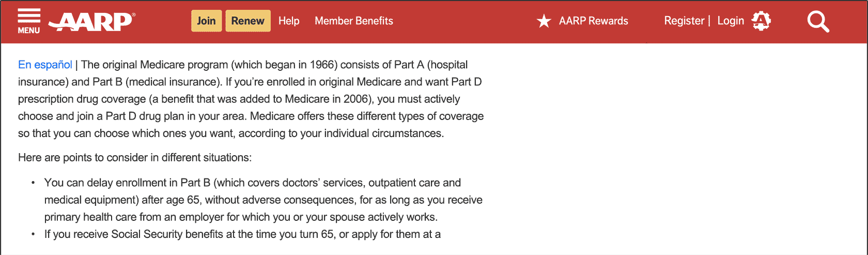
Task: Click the AARP logo
Action: [92, 22]
